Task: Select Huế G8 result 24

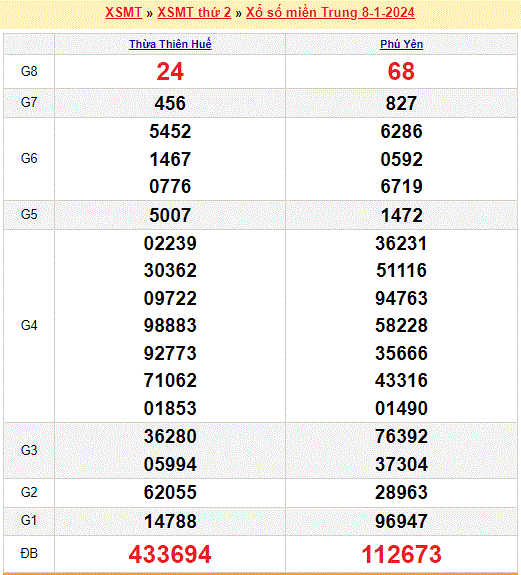Action: (x=170, y=72)
